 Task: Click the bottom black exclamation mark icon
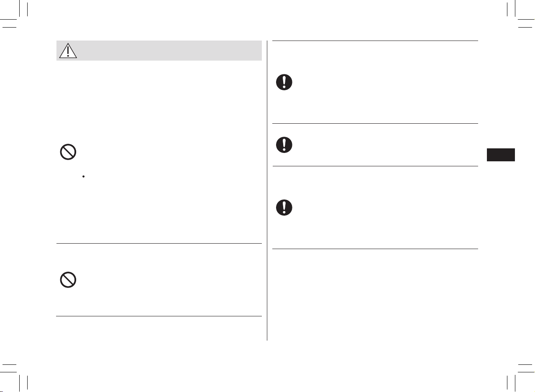coord(284,208)
